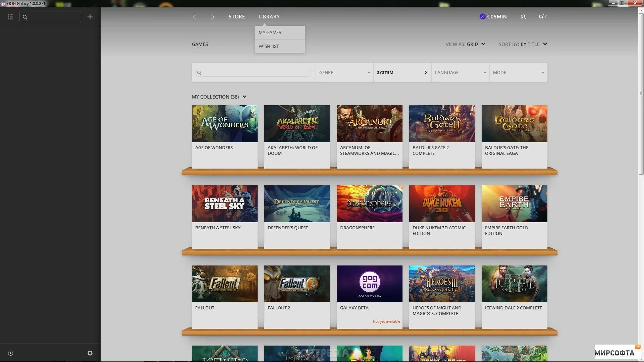
Task: Open the LANGUAGE filter dropdown
Action: (460, 72)
